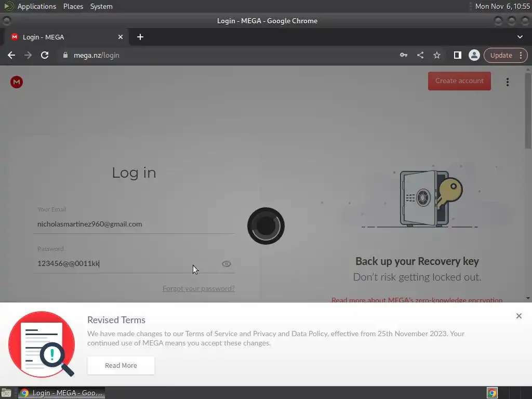This screenshot has height=399, width=532.
Task: Open the zero-knowledge encryption link
Action: coord(417,300)
